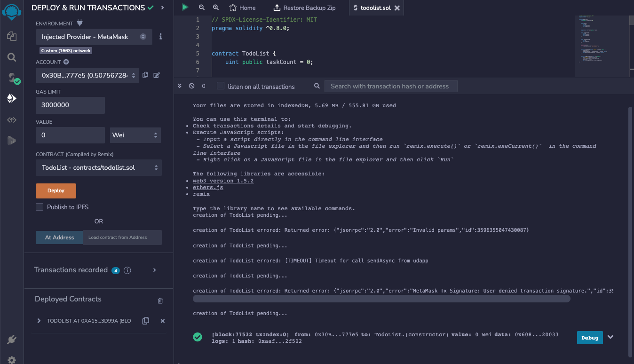This screenshot has height=364, width=634.
Task: Click the transaction hash search field
Action: [x=391, y=86]
